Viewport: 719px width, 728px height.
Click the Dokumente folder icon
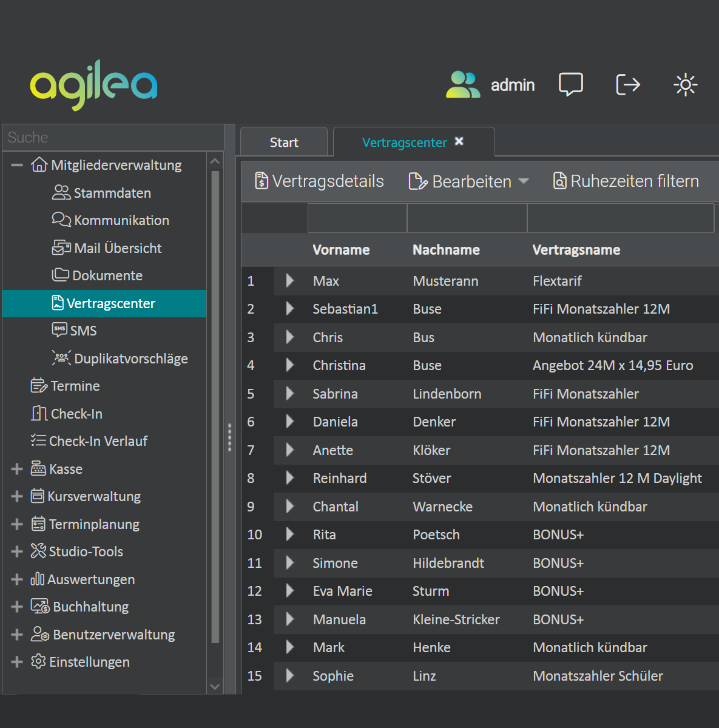point(59,275)
